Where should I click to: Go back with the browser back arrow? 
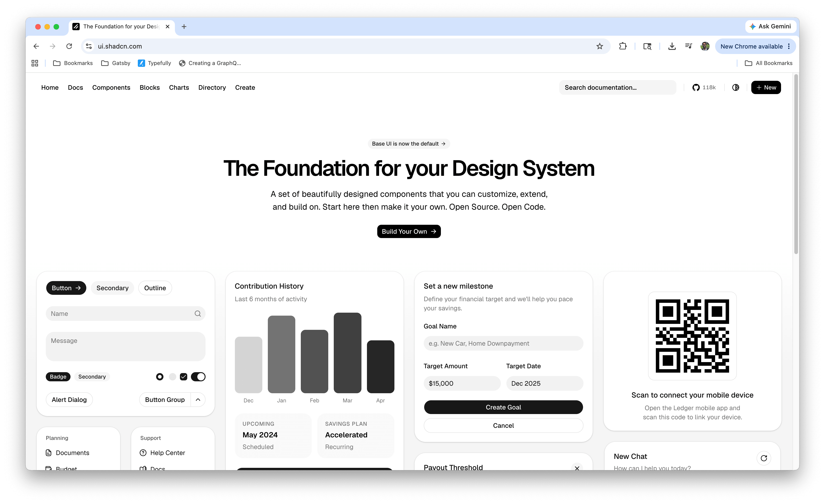point(36,46)
